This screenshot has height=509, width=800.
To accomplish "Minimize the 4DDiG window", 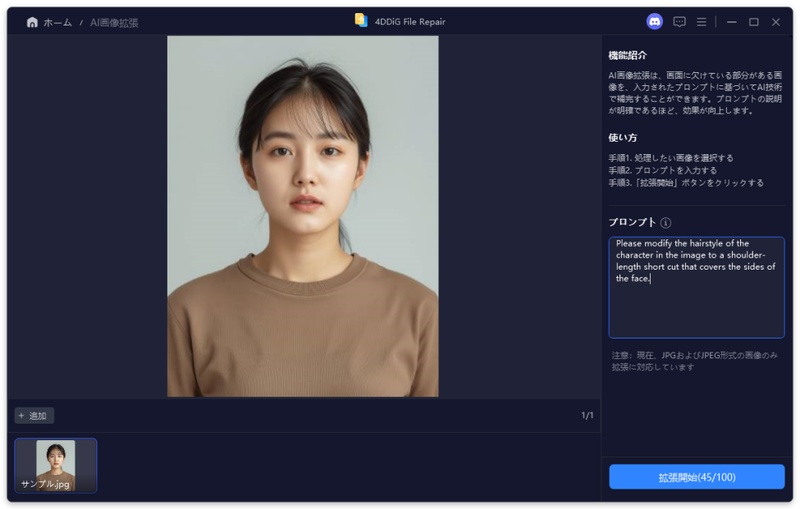I will coord(732,22).
